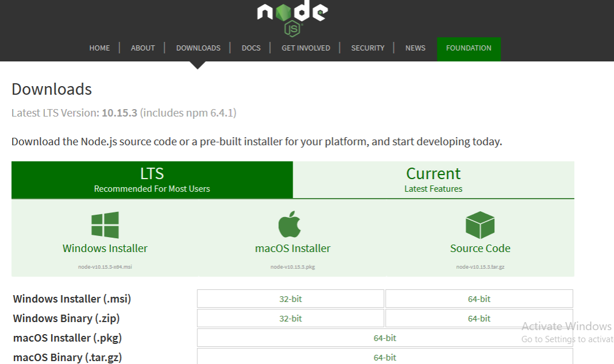This screenshot has width=614, height=364.
Task: Click the Source Code cube icon
Action: [480, 225]
